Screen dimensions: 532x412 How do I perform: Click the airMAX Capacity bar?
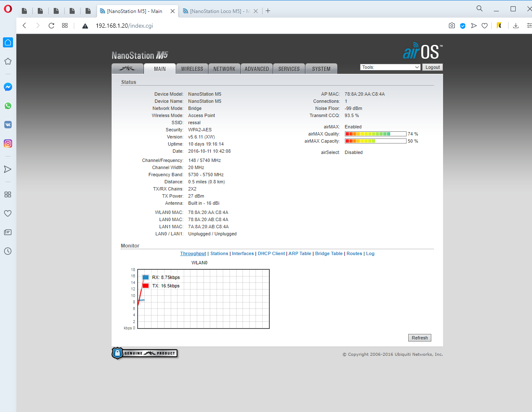click(376, 141)
